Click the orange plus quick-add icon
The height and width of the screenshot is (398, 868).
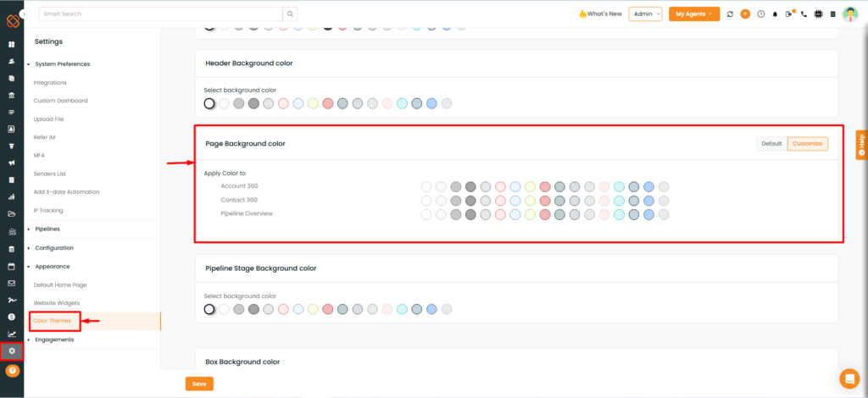point(745,14)
